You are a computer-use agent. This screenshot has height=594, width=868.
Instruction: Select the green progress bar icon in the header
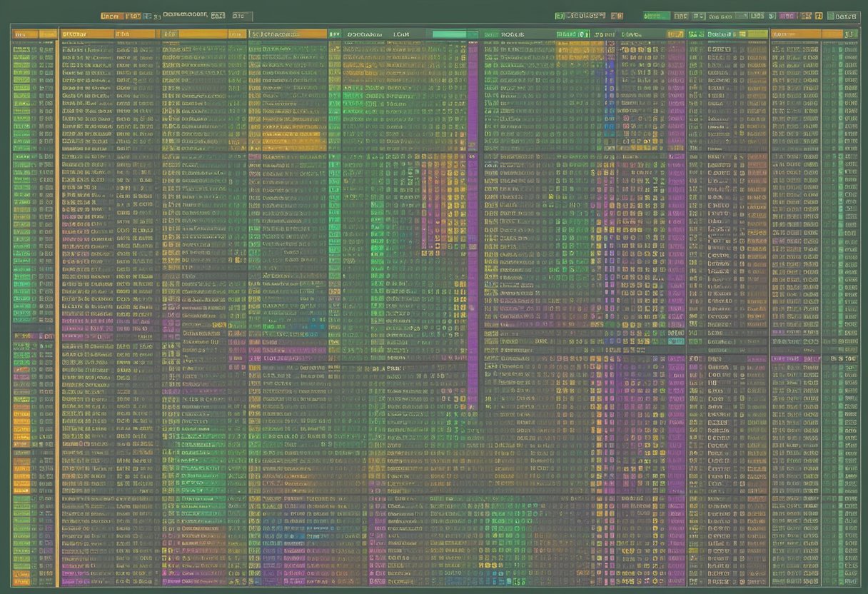(657, 13)
